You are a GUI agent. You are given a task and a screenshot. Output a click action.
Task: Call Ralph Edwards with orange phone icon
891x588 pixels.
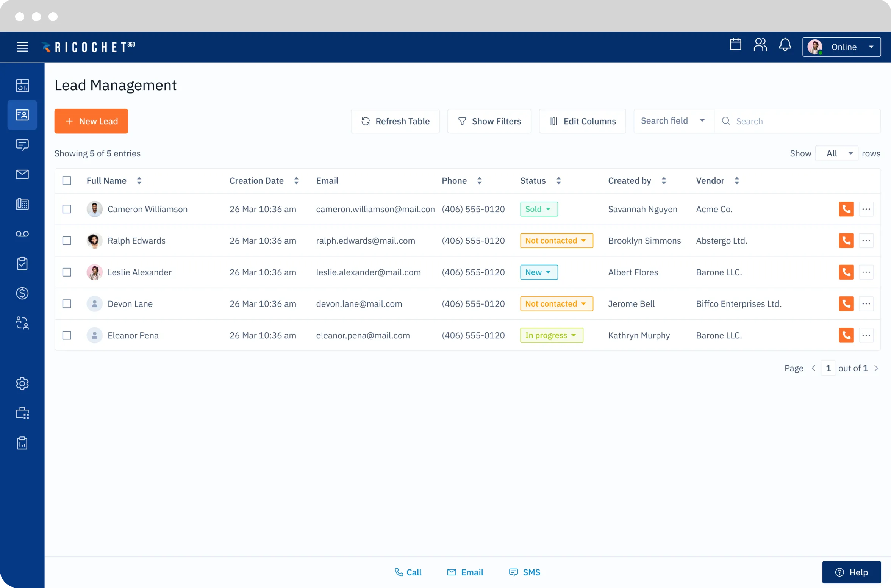click(x=846, y=241)
